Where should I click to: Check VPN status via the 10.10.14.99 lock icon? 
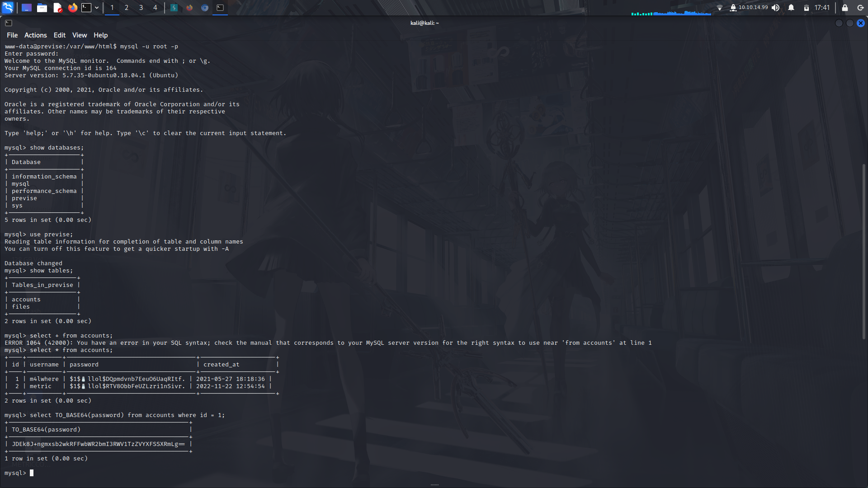click(x=732, y=7)
